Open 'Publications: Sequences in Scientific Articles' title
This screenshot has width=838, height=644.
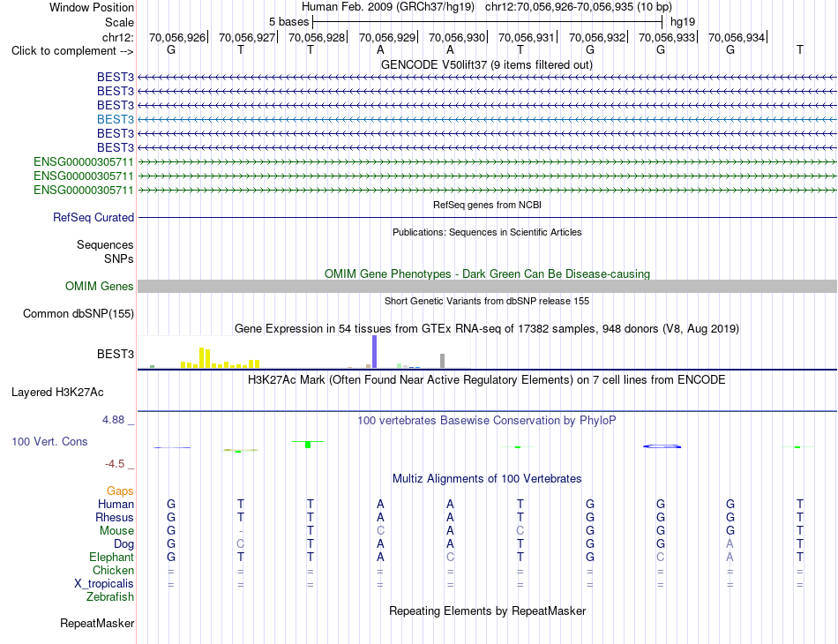(487, 232)
